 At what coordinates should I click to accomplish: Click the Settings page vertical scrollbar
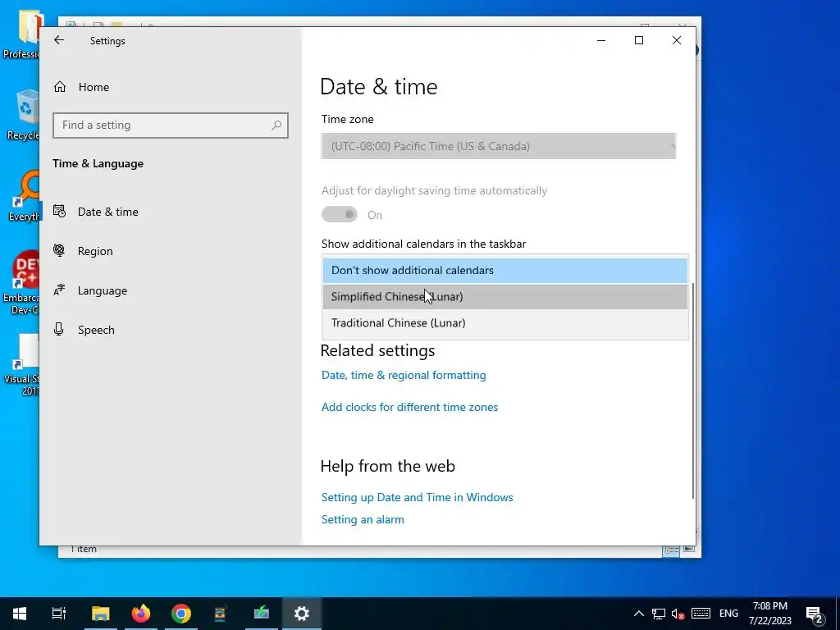(x=692, y=391)
